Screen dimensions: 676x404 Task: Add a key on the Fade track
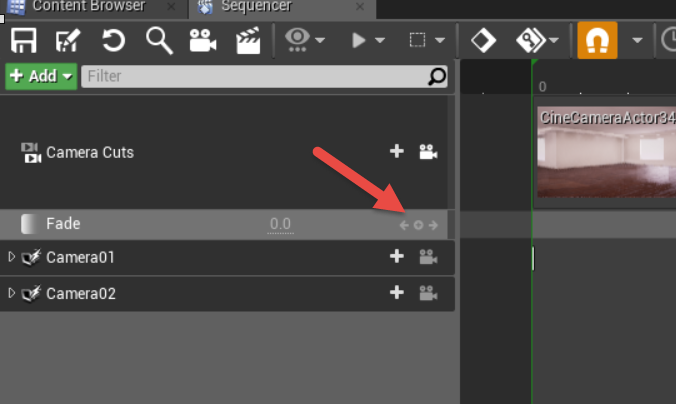pyautogui.click(x=418, y=225)
